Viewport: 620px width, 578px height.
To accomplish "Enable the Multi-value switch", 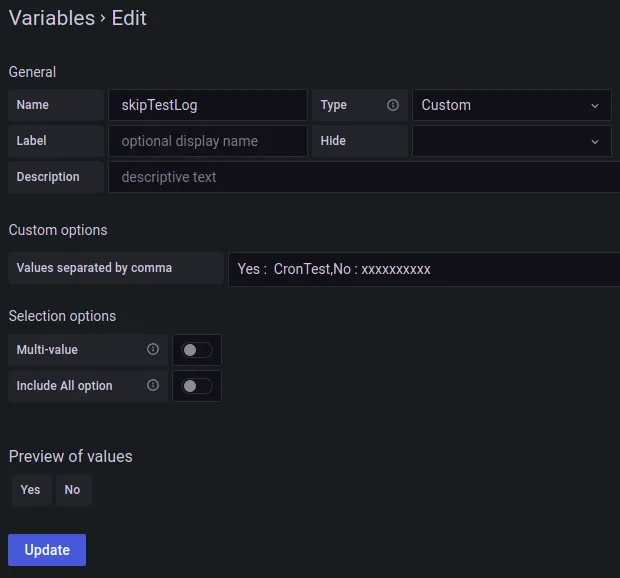I will click(197, 350).
